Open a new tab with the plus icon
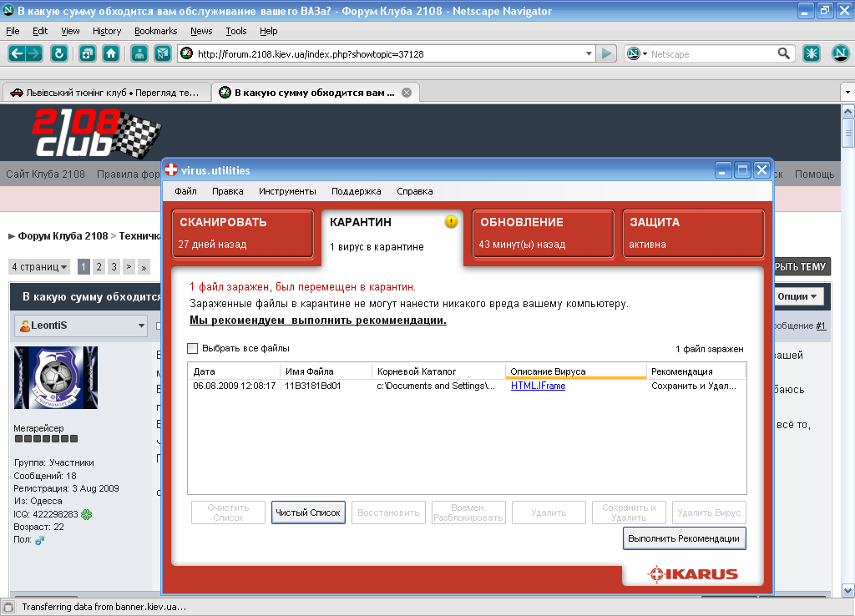Viewport: 855px width, 616px height. coord(87,53)
